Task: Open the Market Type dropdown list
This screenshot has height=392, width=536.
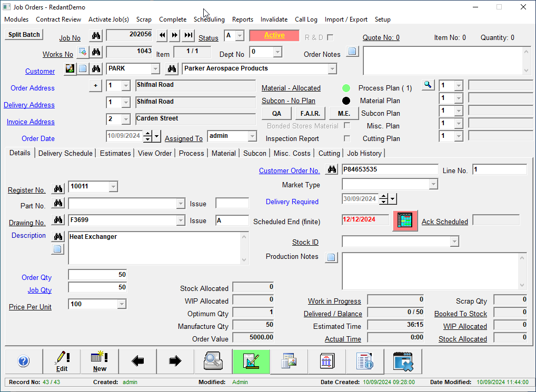Action: [433, 184]
